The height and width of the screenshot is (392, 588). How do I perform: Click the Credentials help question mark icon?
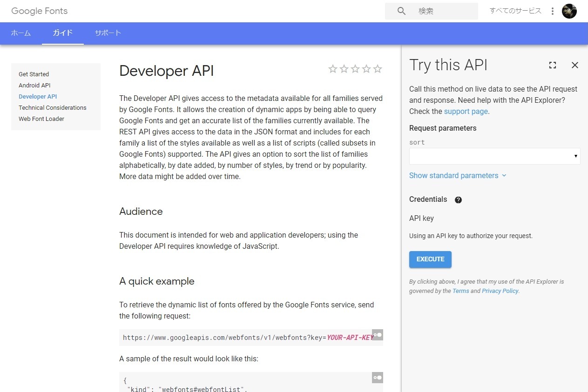pos(458,200)
